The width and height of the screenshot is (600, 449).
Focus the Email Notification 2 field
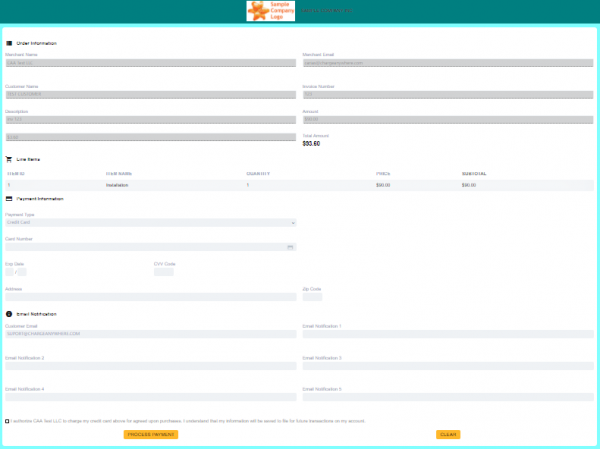click(x=151, y=366)
